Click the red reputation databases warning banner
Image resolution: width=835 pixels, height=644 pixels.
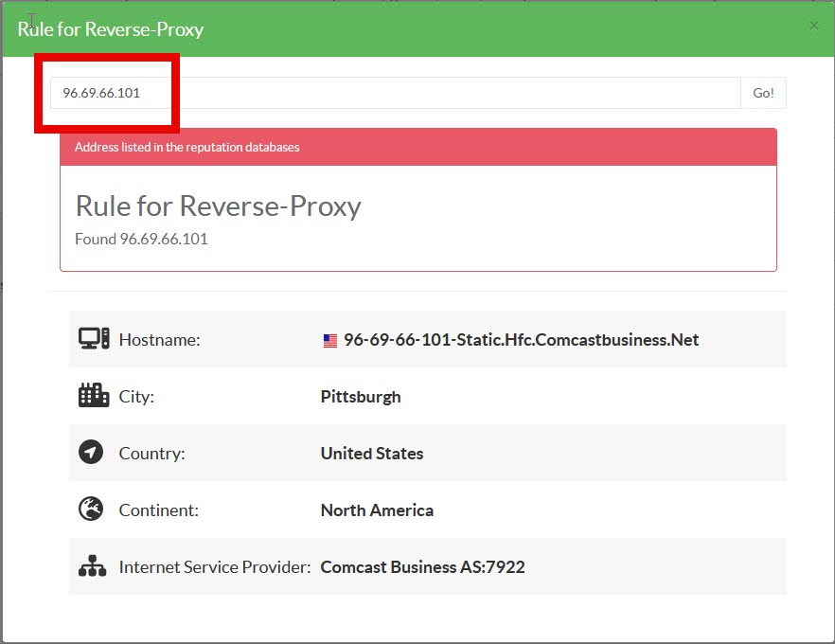coord(417,148)
